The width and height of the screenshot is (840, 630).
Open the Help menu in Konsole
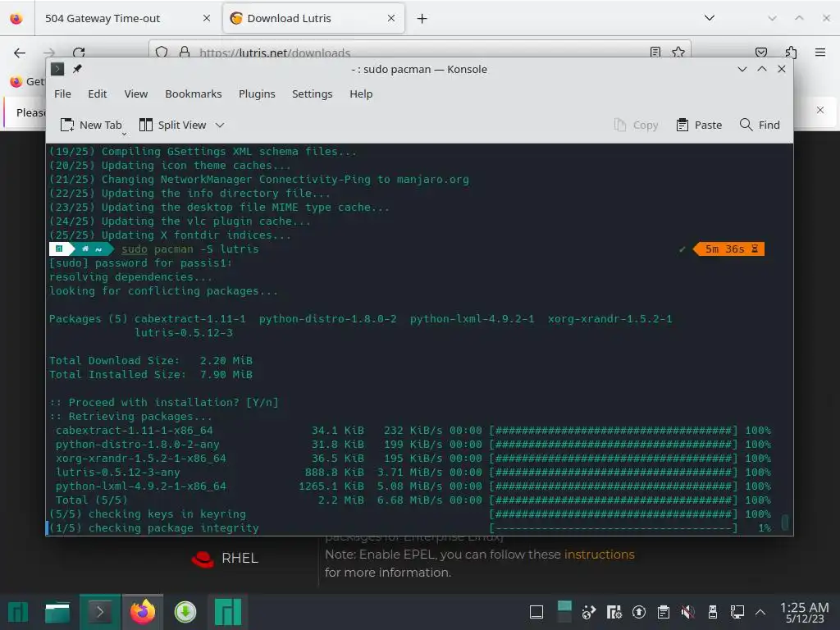[361, 94]
